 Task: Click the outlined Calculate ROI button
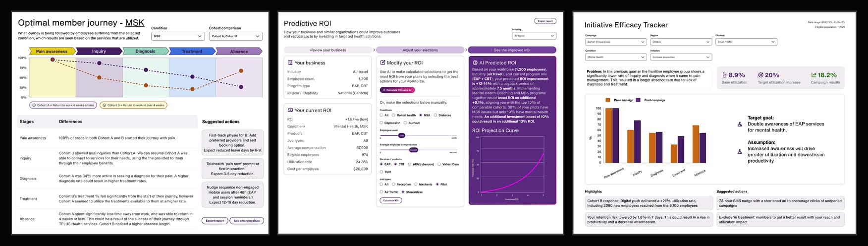(391, 200)
